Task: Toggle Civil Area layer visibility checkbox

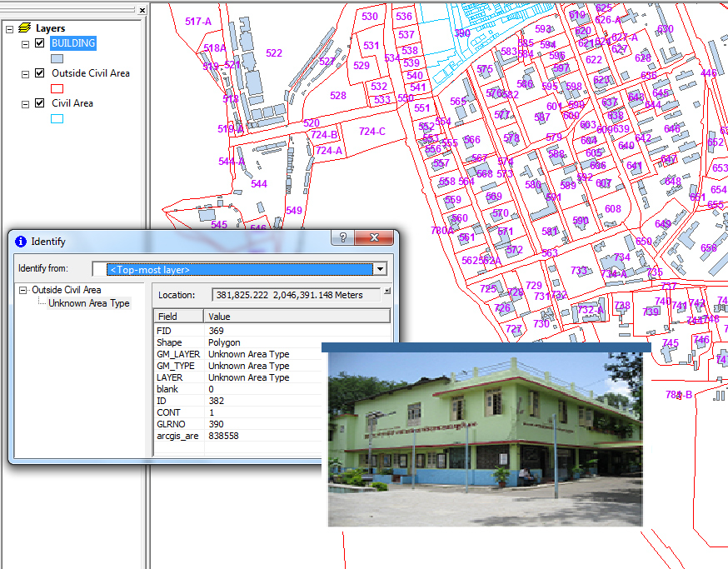Action: coord(40,102)
